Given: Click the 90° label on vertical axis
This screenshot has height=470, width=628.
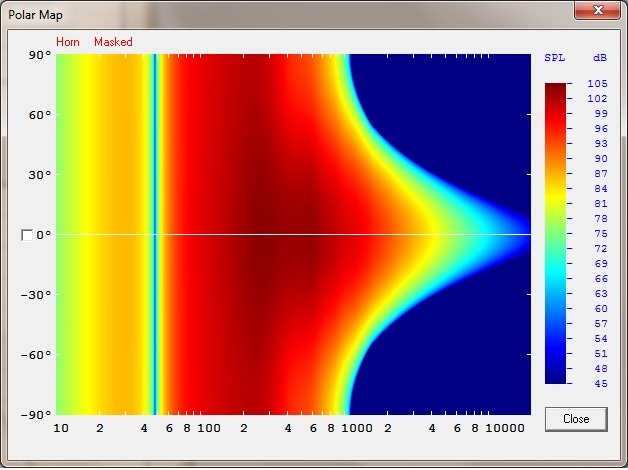Looking at the screenshot, I should [x=40, y=55].
